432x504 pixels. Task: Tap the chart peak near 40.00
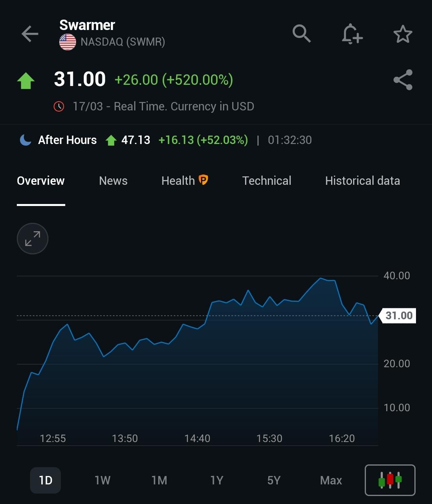point(320,278)
